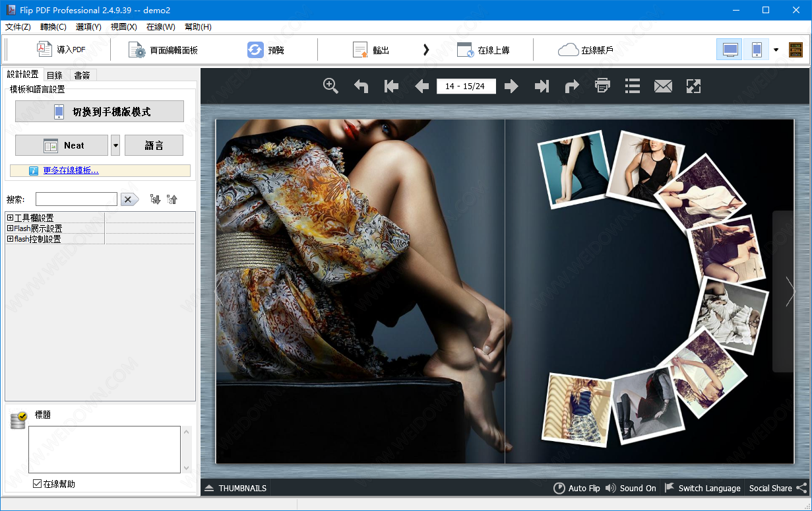Flip forward using the right edge arrow

pyautogui.click(x=790, y=291)
